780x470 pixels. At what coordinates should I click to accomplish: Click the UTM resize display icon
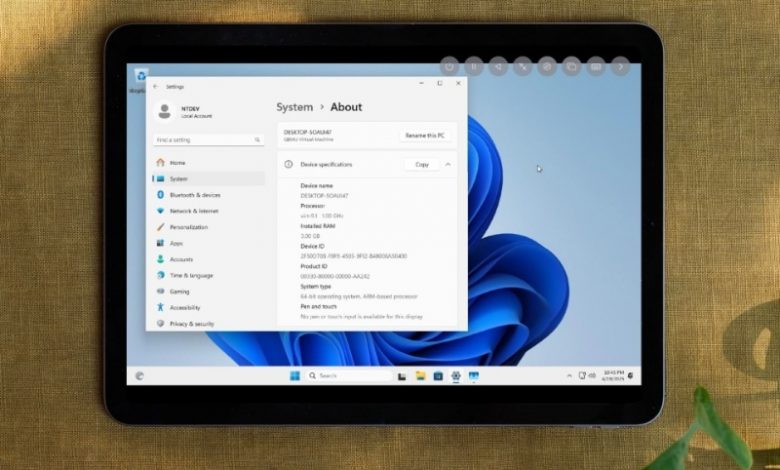[x=522, y=67]
